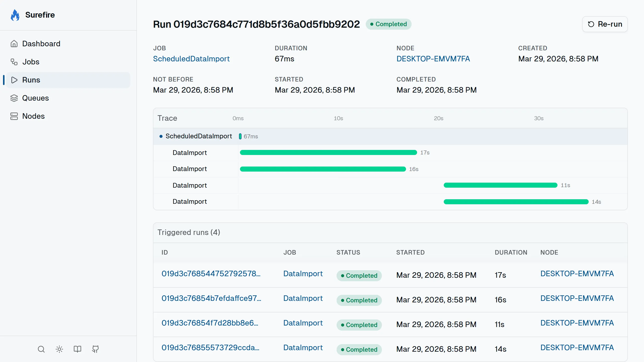
Task: Click the Jobs workflow icon
Action: point(14,62)
